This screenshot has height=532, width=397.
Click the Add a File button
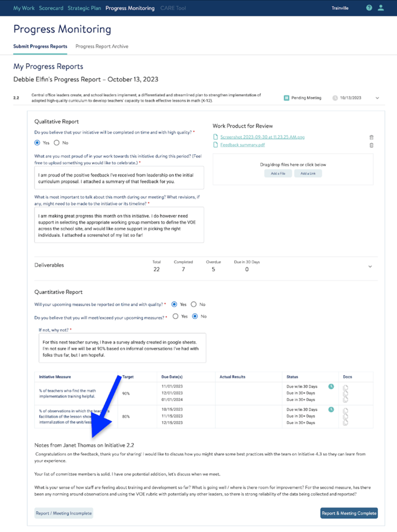point(278,173)
